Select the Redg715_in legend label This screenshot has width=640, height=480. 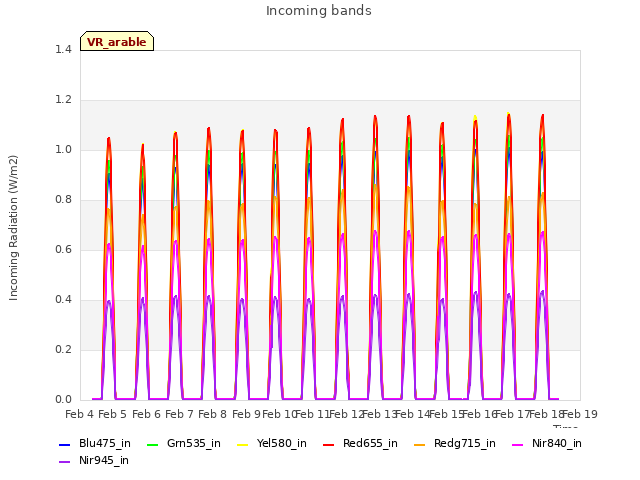(x=465, y=444)
